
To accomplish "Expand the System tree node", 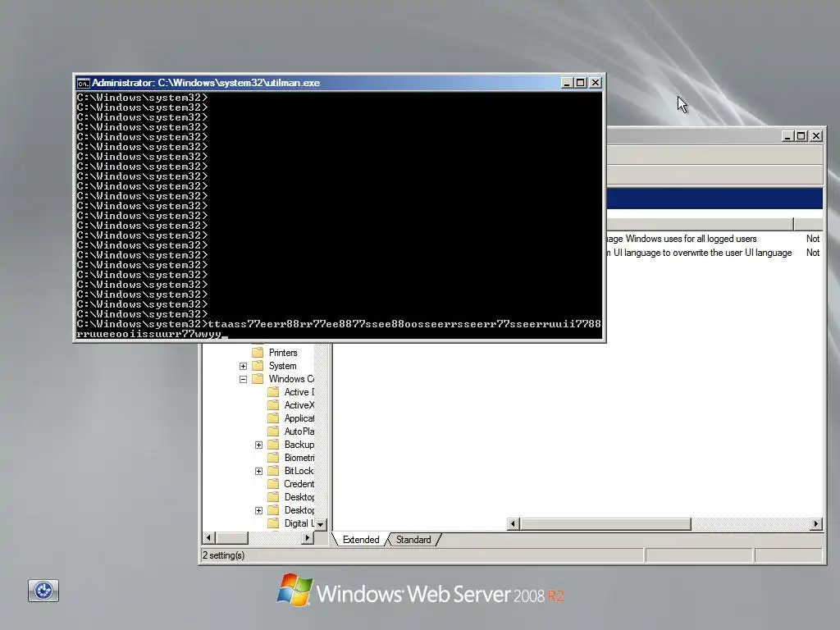I will (x=243, y=367).
